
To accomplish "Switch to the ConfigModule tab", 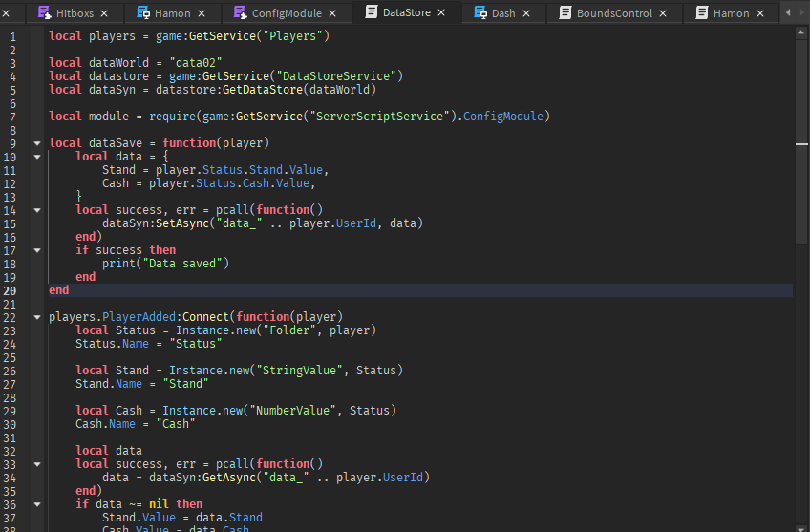I will (x=287, y=13).
